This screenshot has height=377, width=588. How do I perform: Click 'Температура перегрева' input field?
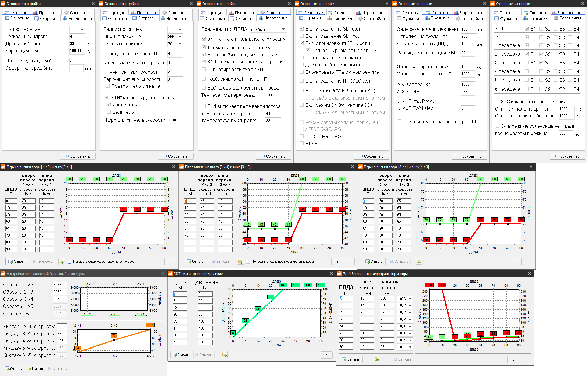pyautogui.click(x=272, y=95)
